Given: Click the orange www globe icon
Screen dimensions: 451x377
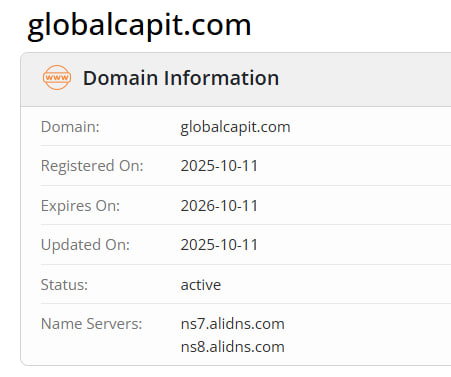Looking at the screenshot, I should 57,78.
